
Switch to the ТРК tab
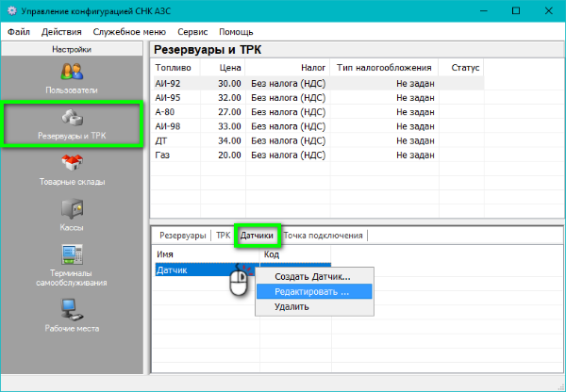pos(223,236)
